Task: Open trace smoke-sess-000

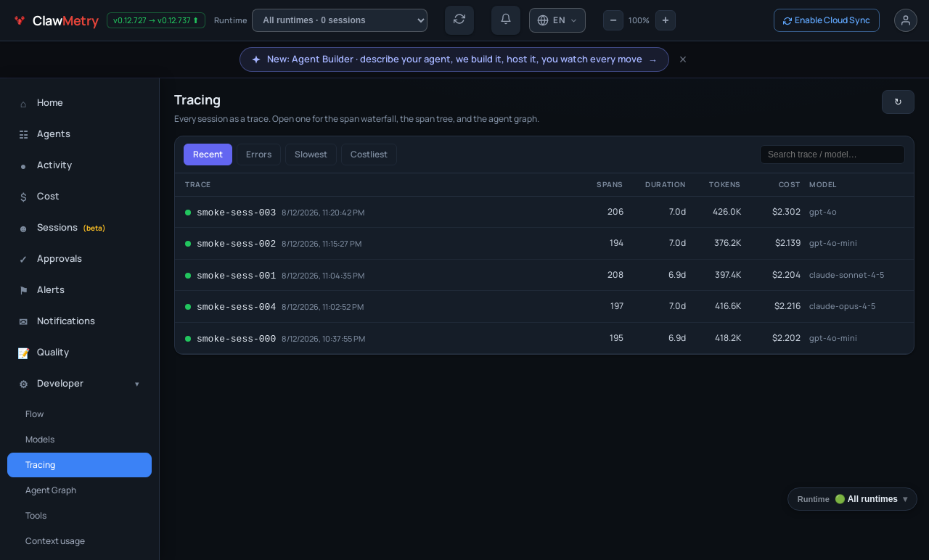Action: point(544,338)
